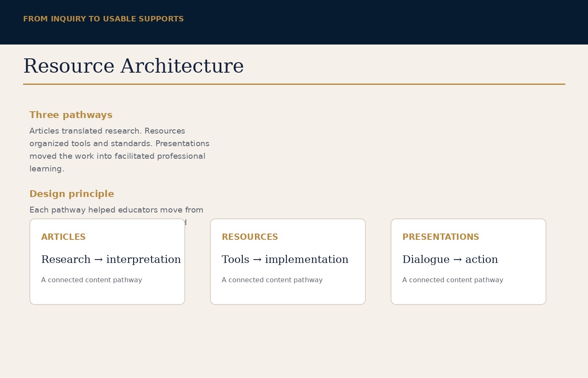Click the 'ARTICLES' card label
The width and height of the screenshot is (588, 378).
point(63,237)
